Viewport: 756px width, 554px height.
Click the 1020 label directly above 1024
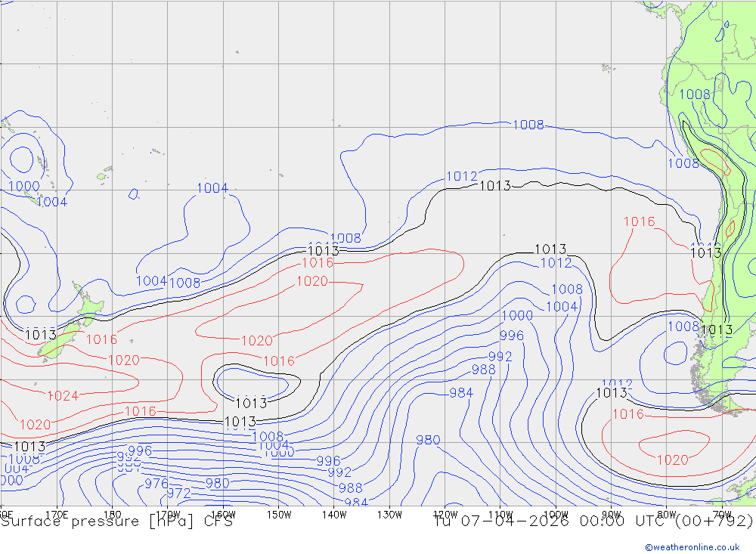(124, 361)
